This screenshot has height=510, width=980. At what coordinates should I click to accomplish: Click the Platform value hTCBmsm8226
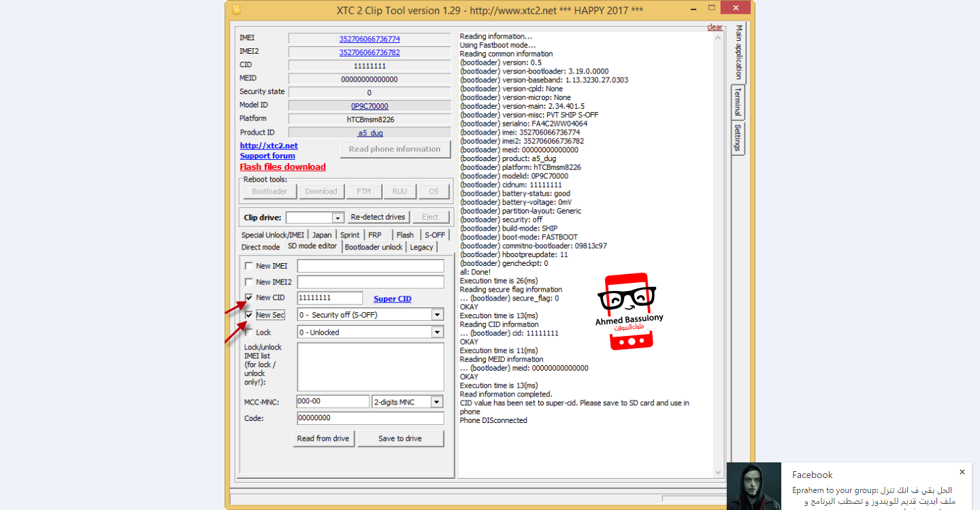pyautogui.click(x=370, y=119)
